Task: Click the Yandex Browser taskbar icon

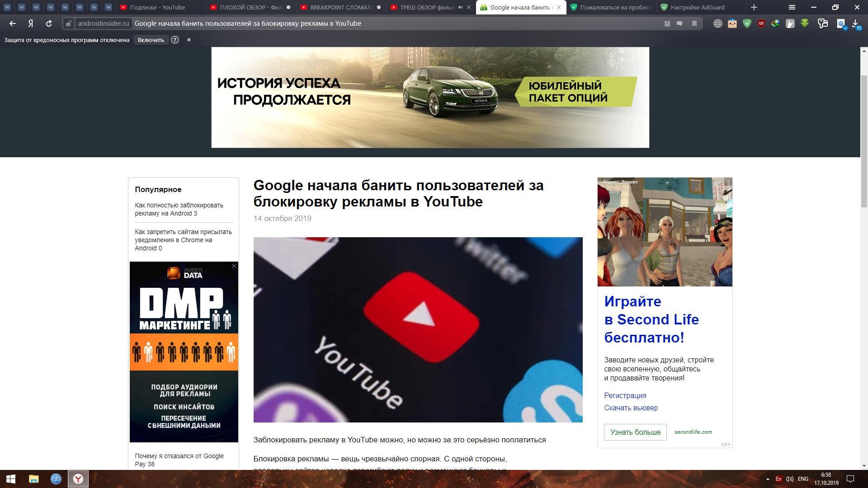Action: tap(78, 479)
